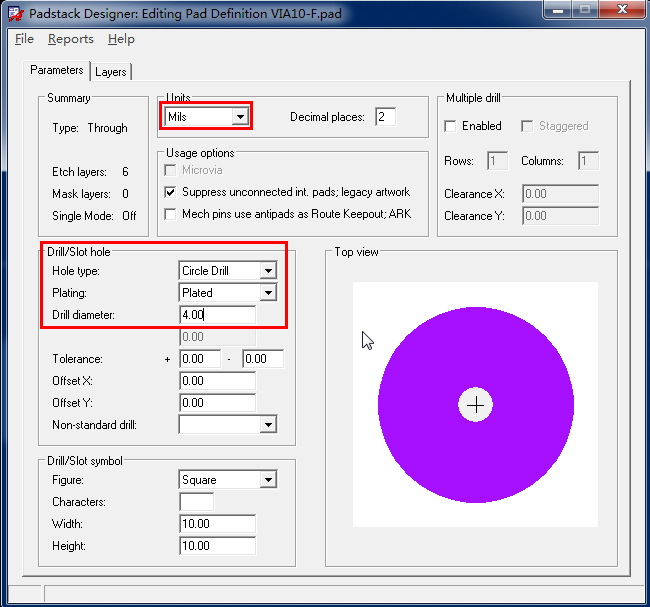Click the positive Tolerance field
This screenshot has width=650, height=607.
pos(200,359)
